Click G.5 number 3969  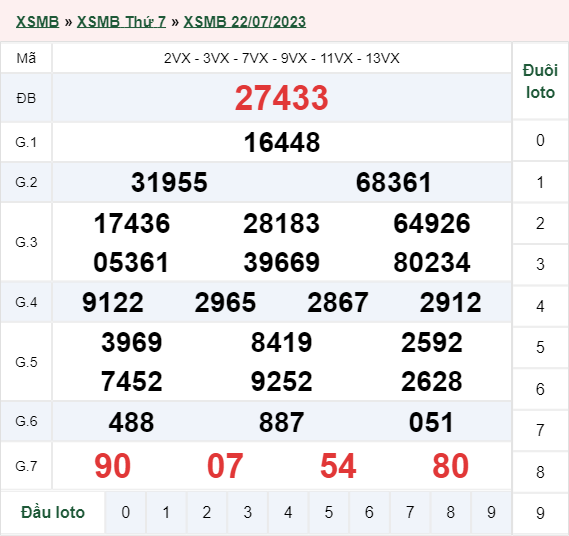pyautogui.click(x=132, y=342)
